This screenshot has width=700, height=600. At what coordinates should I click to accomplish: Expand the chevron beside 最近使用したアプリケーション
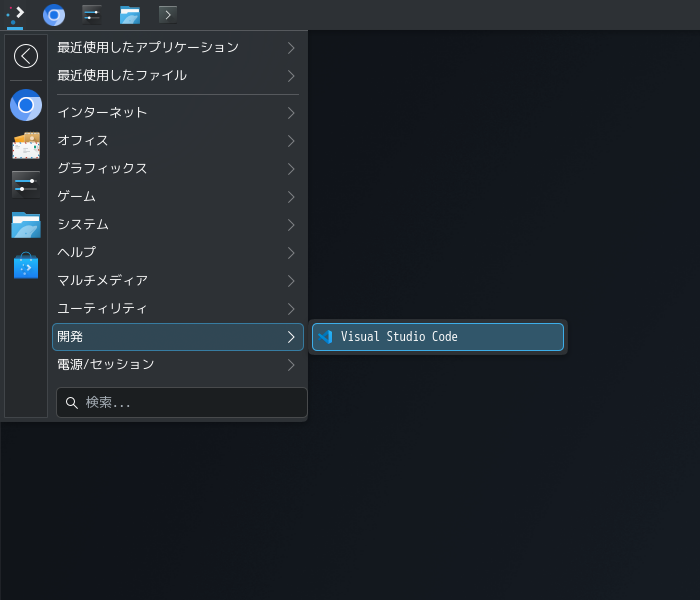tap(291, 48)
